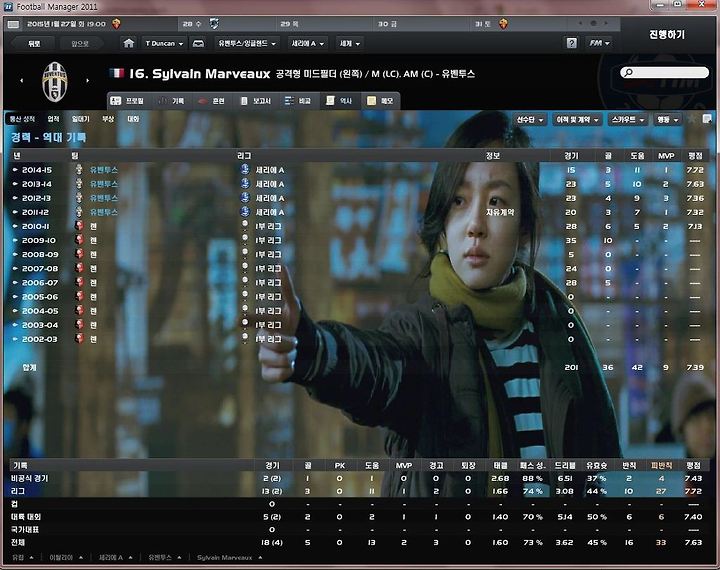This screenshot has height=570, width=720.
Task: Open the 이적 및 계약 dropdown
Action: tap(577, 119)
